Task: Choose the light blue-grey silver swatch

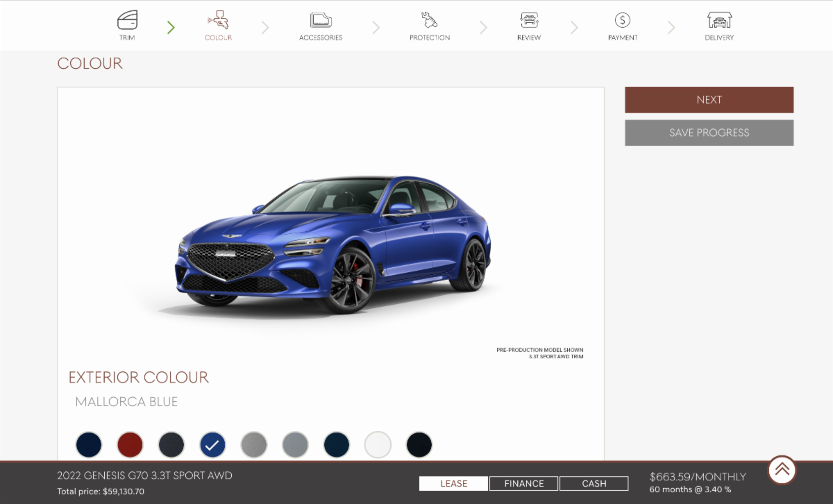Action: click(x=295, y=445)
